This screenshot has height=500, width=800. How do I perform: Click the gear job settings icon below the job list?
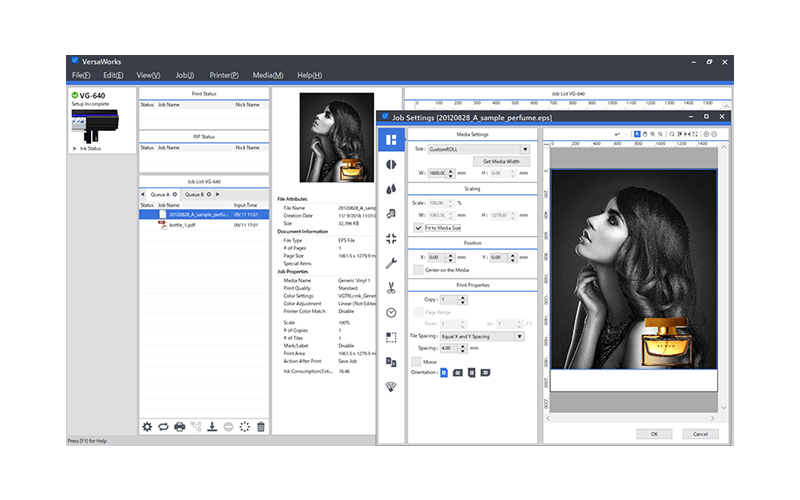[147, 427]
